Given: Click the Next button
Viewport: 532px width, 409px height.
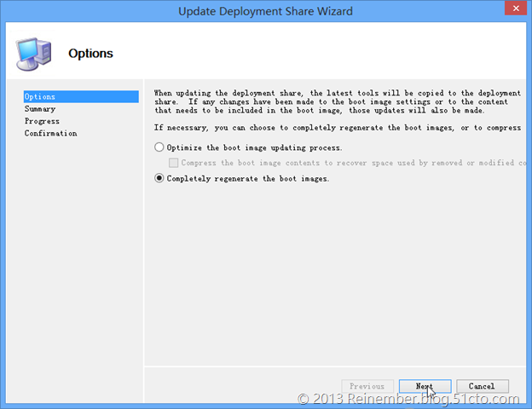Looking at the screenshot, I should (425, 386).
